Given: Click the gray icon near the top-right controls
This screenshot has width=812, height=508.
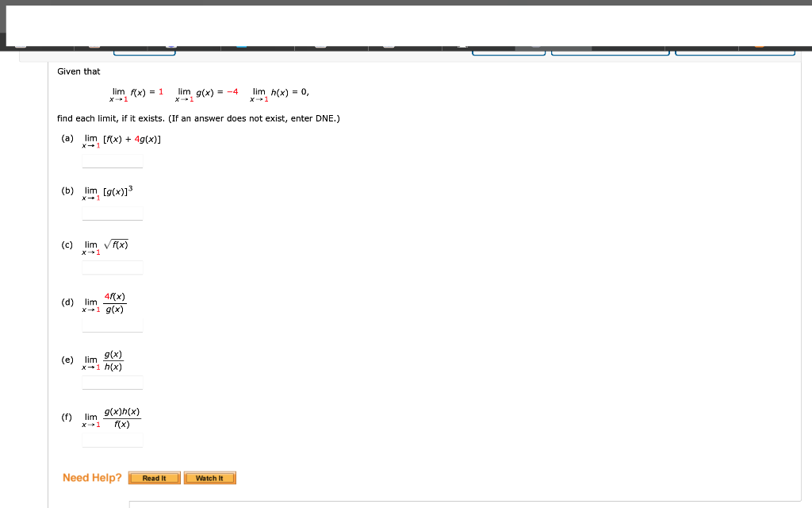Looking at the screenshot, I should click(534, 48).
